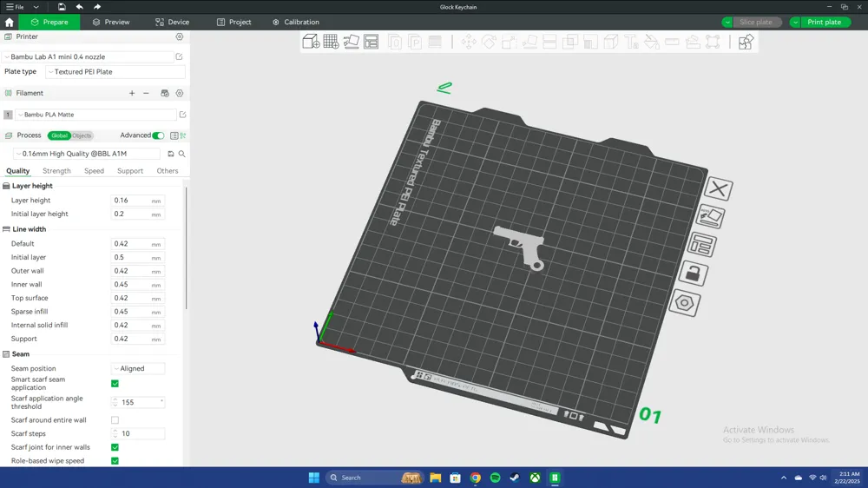The image size is (868, 488).
Task: Switch to the Project tab
Action: [x=234, y=23]
